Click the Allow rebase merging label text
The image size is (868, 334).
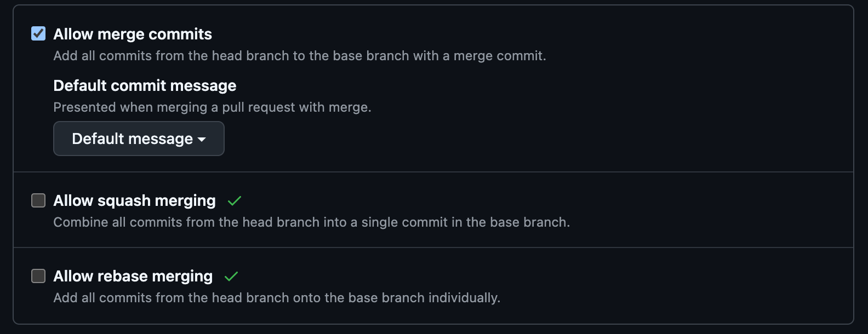133,276
